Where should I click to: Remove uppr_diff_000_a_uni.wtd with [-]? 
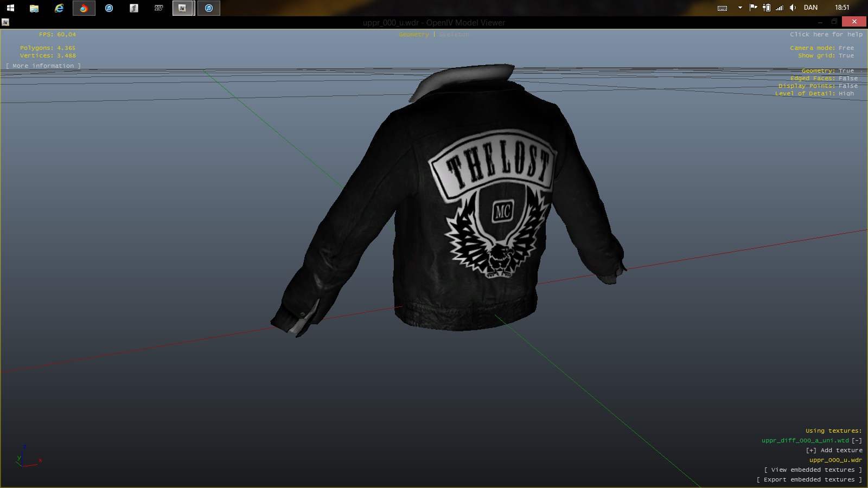coord(857,441)
